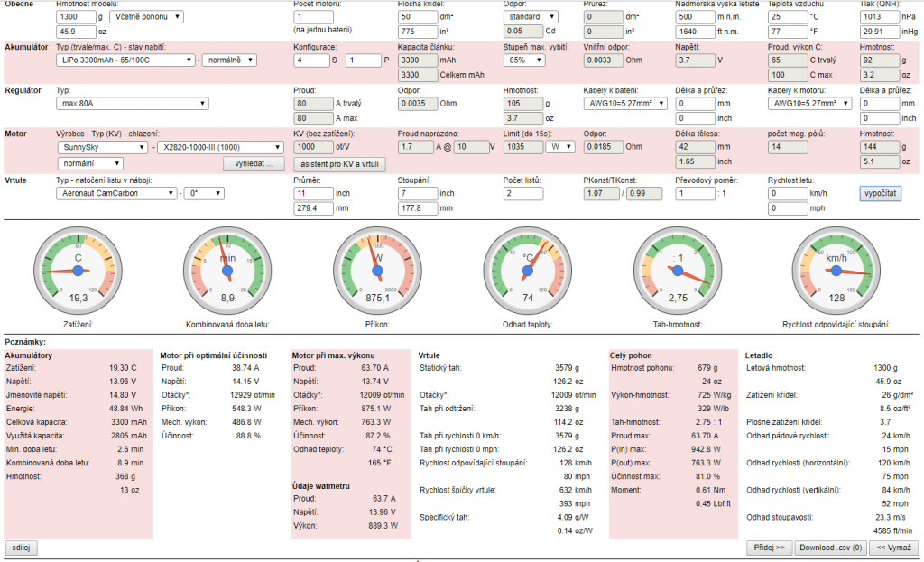The height and width of the screenshot is (562, 924).
Task: Open the X2820-1000-III motor model dropdown
Action: 220,147
